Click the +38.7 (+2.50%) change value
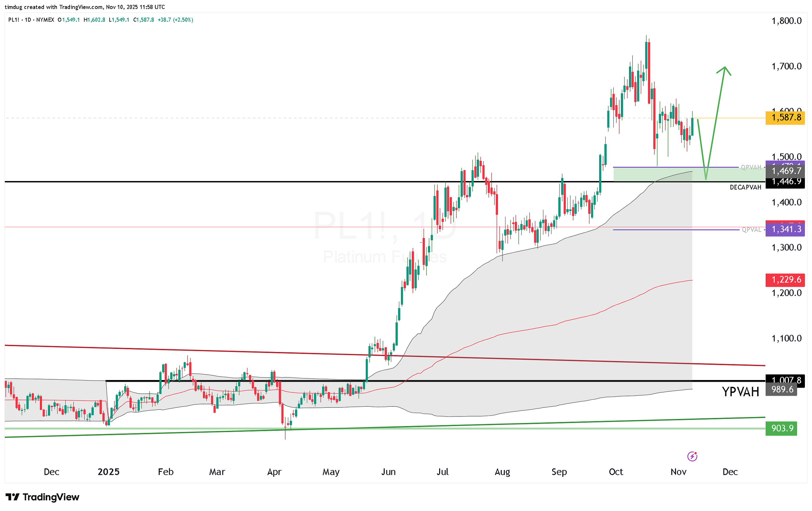The image size is (812, 511). click(175, 20)
